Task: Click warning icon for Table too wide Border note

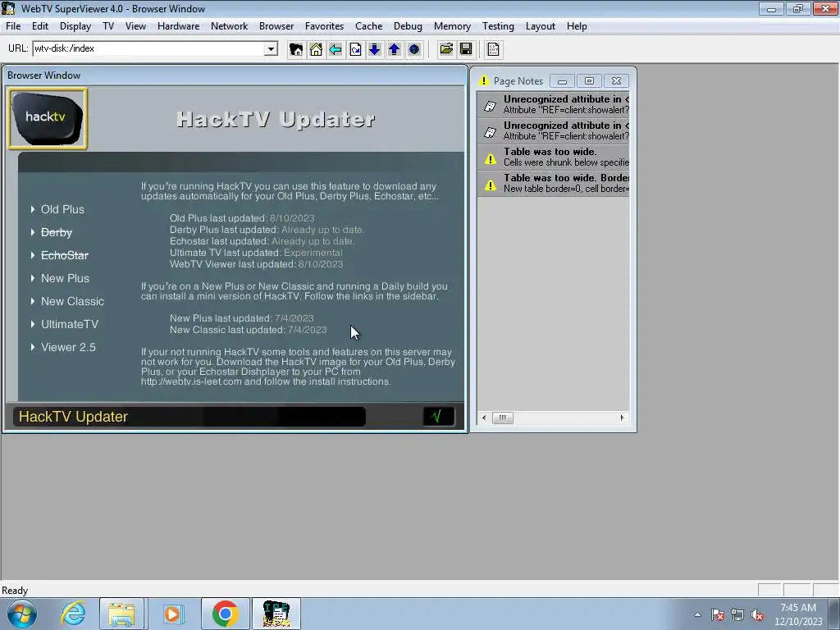Action: [x=490, y=185]
